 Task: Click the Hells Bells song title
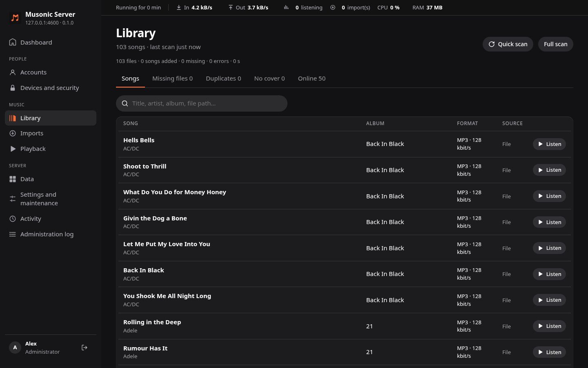[x=139, y=140]
